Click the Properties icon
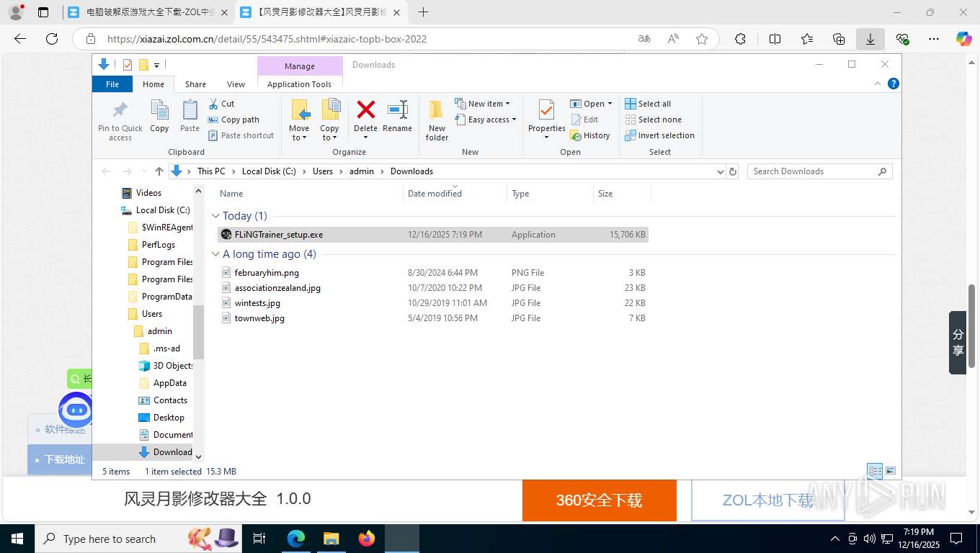The height and width of the screenshot is (553, 980). (x=546, y=110)
